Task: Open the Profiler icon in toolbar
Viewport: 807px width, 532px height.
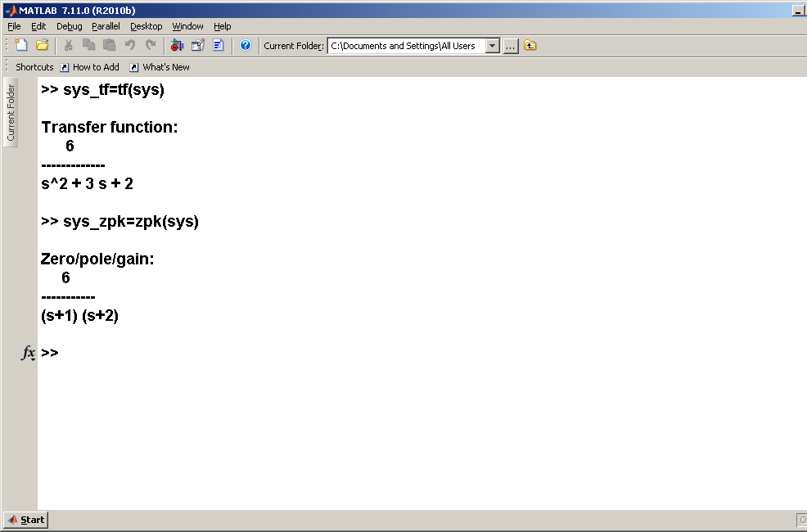Action: pos(219,45)
